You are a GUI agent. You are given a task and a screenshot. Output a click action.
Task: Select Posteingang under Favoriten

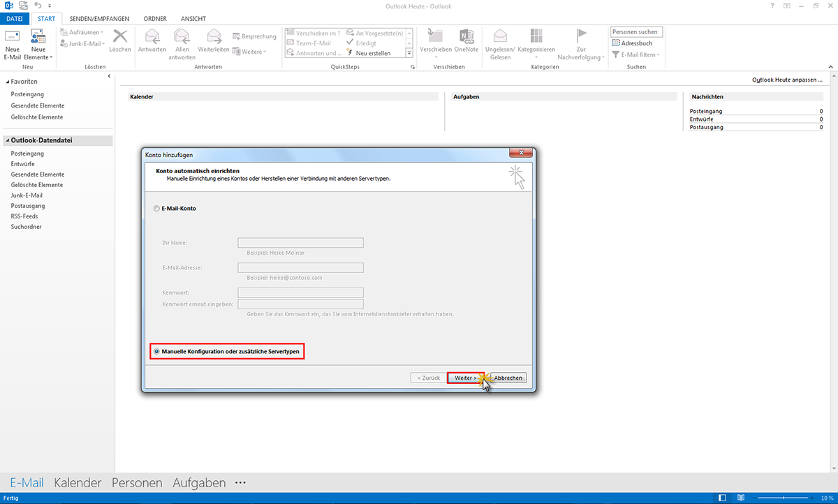[x=27, y=94]
